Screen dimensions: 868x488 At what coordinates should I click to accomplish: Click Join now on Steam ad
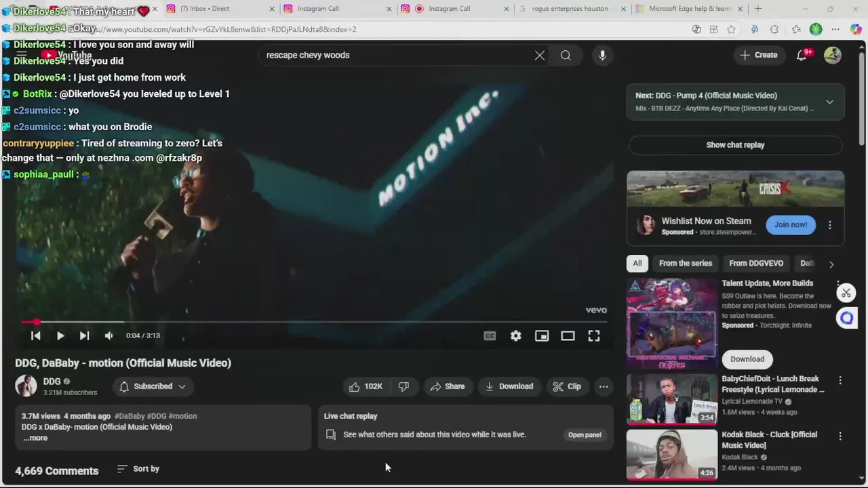click(x=791, y=224)
